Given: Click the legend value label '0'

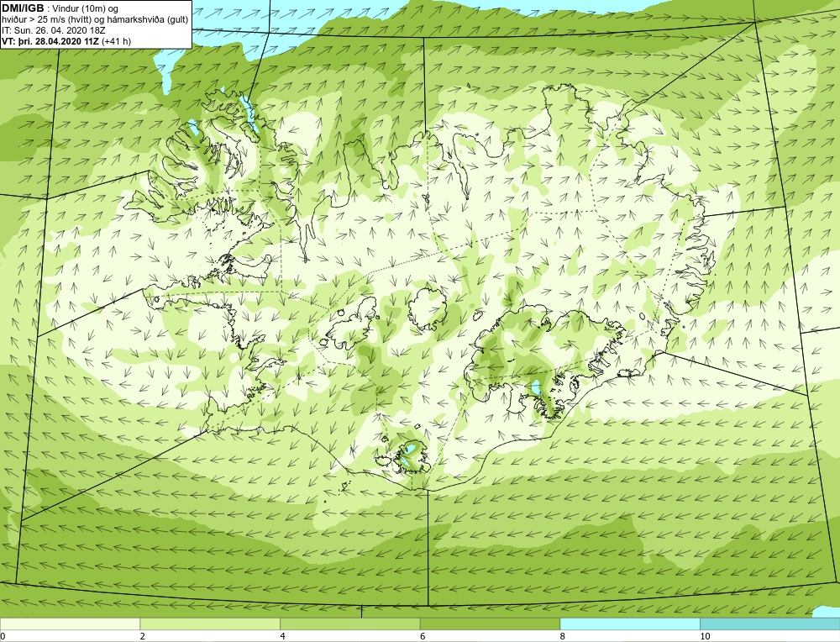Looking at the screenshot, I should 3,636.
